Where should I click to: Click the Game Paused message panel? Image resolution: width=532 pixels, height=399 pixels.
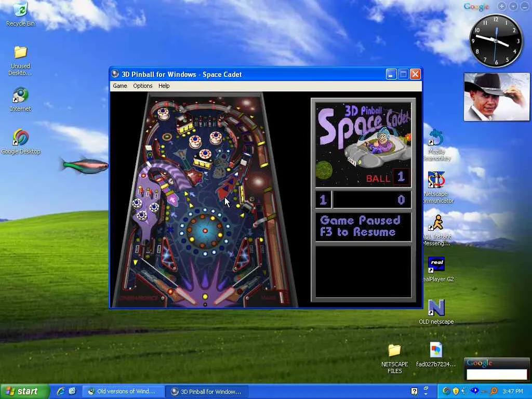click(363, 227)
